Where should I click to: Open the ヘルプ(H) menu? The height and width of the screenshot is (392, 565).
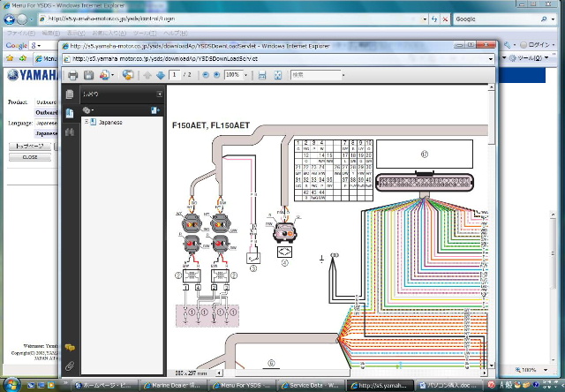(176, 34)
